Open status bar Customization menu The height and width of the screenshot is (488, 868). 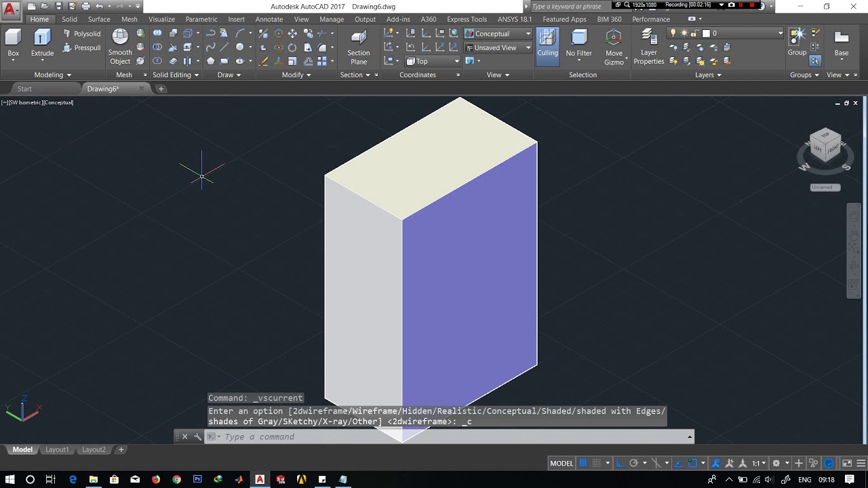click(860, 463)
